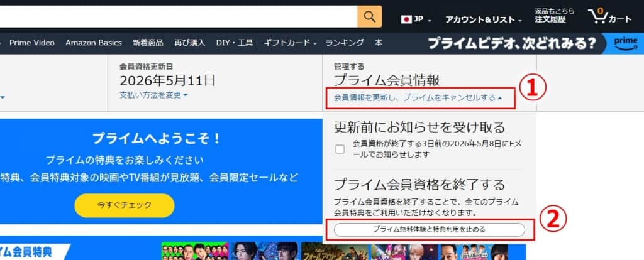Open DIY・工具 nav item
The image size is (644, 260).
click(x=235, y=43)
